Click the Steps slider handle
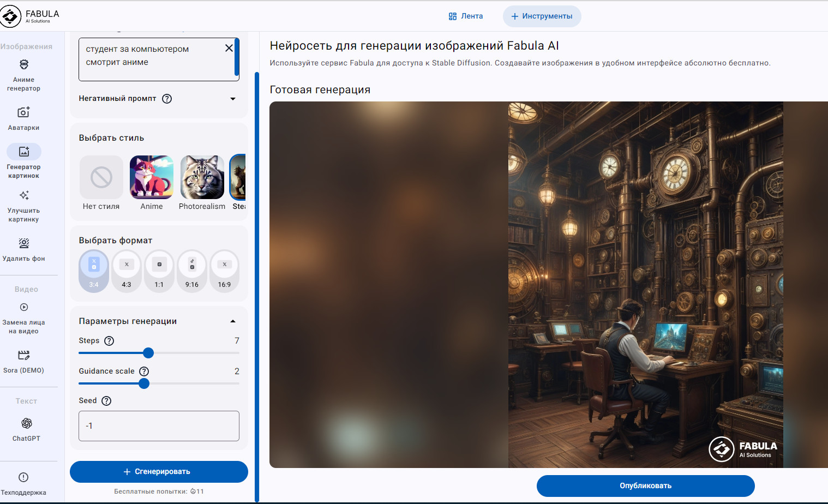Viewport: 828px width, 504px height. click(148, 353)
